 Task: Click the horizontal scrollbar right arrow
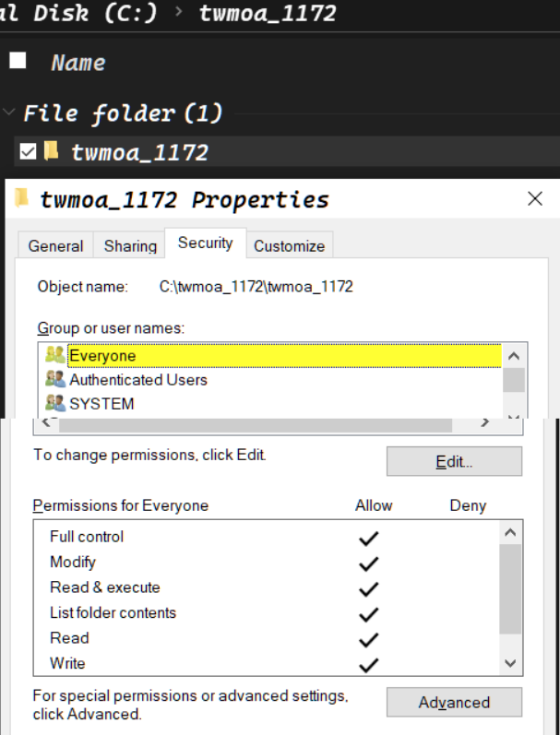[485, 422]
